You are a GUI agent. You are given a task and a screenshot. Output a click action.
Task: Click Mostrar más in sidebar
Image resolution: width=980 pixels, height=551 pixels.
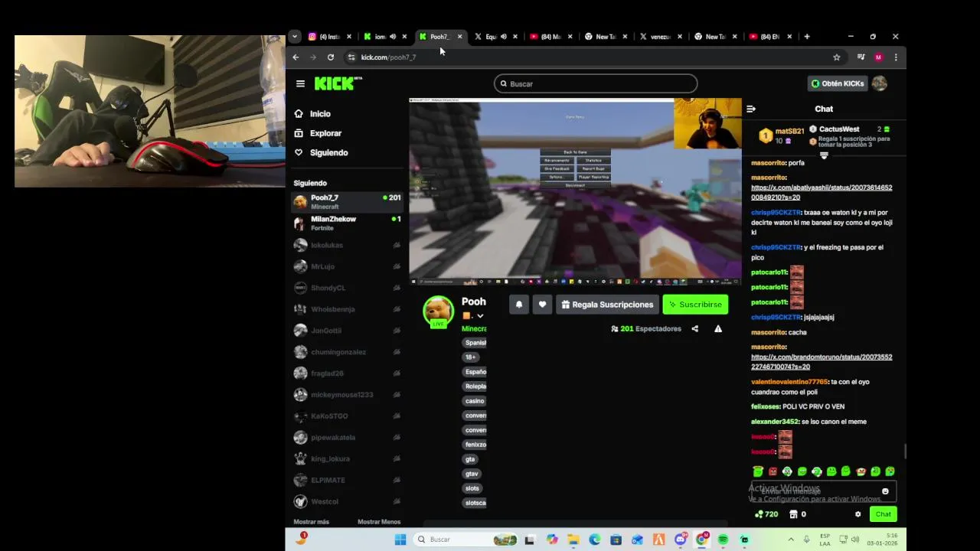click(x=311, y=522)
